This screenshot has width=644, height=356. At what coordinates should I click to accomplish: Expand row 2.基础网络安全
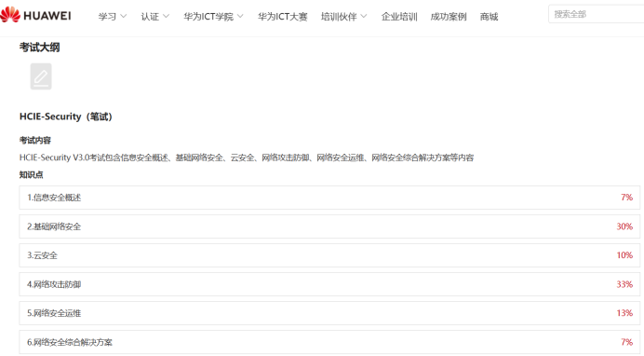tap(329, 226)
